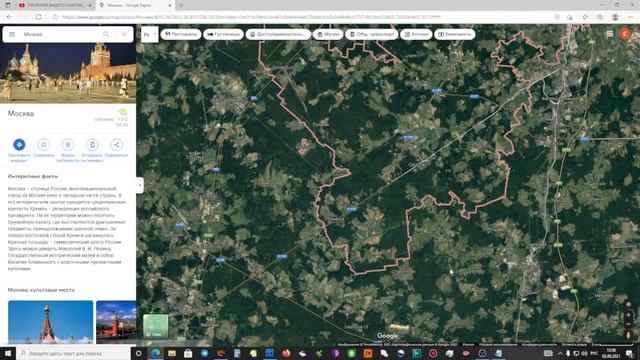640x360 pixels.
Task: Open the language dropdown beside the search box
Action: tap(150, 35)
